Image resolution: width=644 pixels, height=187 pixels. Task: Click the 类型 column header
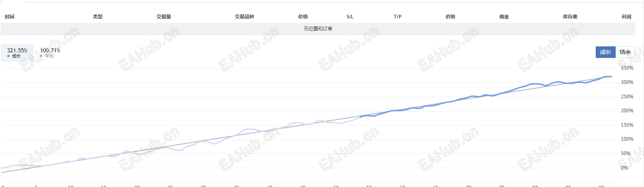click(x=98, y=17)
